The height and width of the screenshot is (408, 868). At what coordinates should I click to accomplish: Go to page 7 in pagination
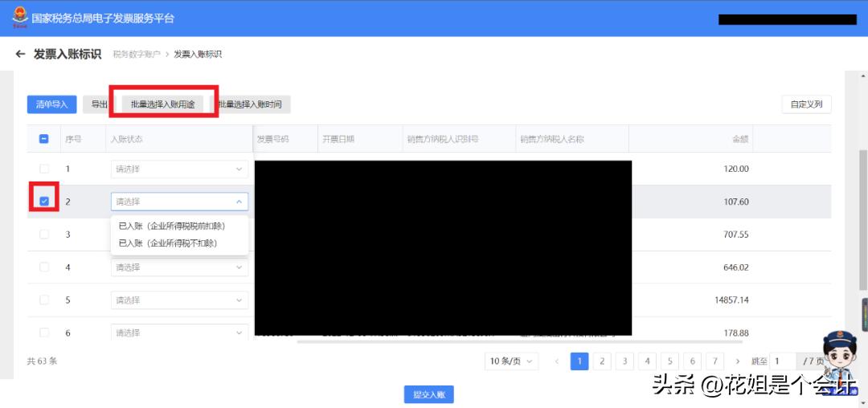pyautogui.click(x=715, y=361)
